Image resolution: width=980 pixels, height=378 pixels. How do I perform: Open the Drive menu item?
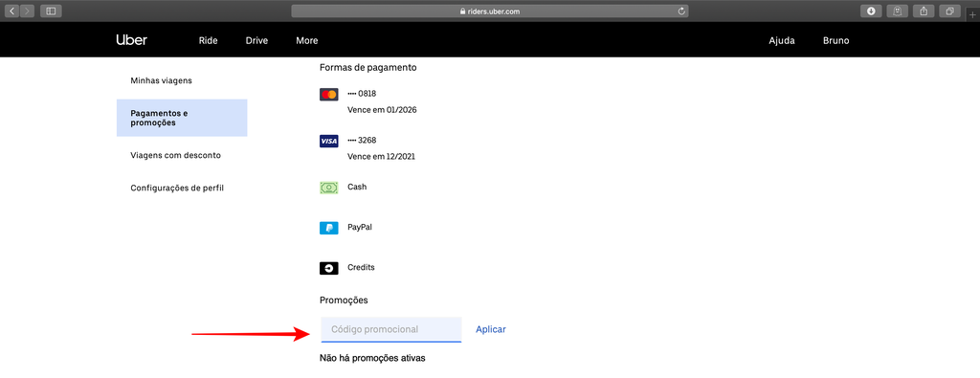point(256,40)
